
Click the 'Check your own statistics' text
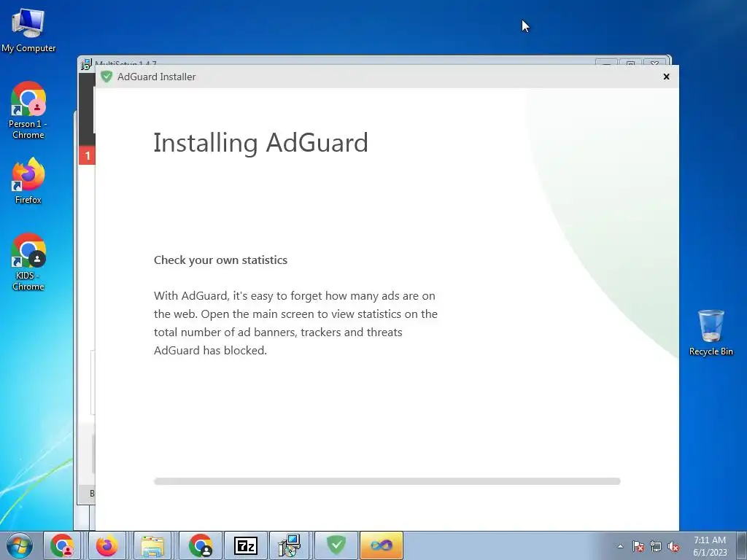[220, 260]
